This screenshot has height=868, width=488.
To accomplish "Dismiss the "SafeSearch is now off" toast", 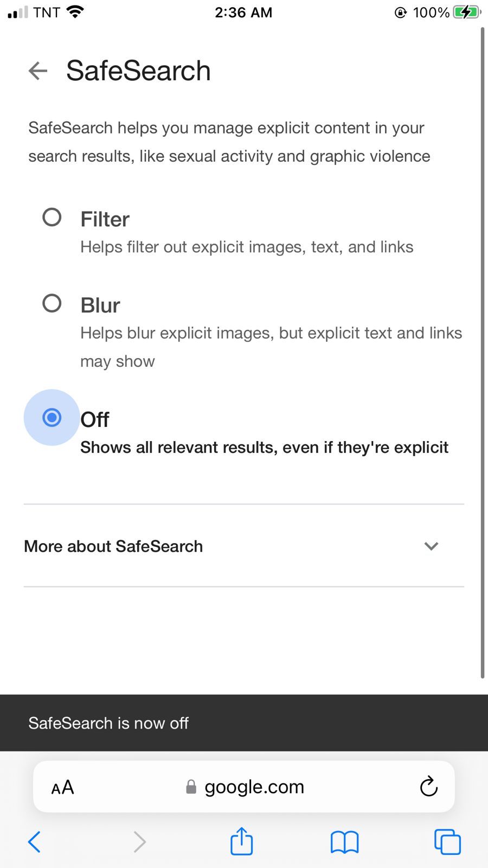I will (108, 723).
